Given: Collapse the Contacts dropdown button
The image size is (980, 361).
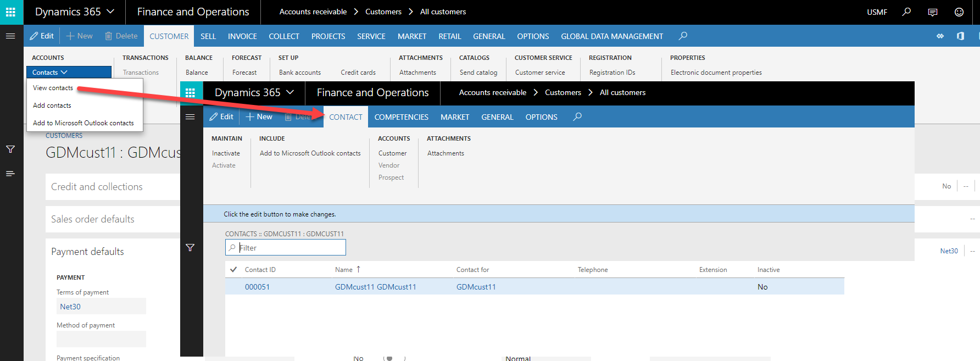Looking at the screenshot, I should click(x=69, y=72).
